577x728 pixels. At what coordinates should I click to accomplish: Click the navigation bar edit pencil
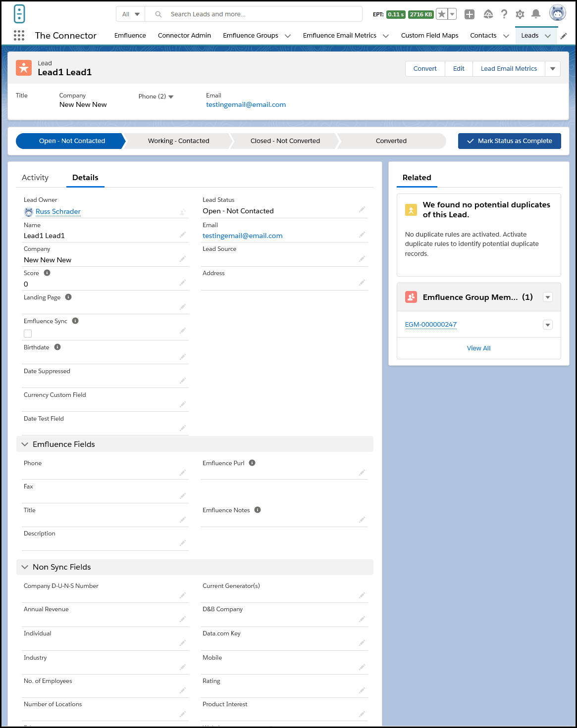(564, 36)
